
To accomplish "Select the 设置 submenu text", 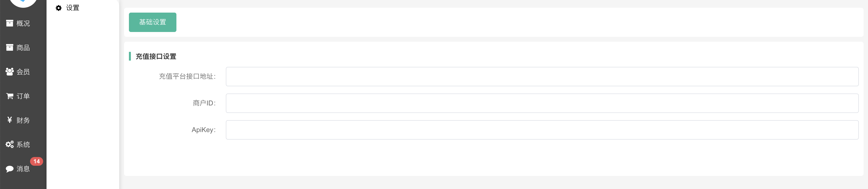I will (x=72, y=8).
